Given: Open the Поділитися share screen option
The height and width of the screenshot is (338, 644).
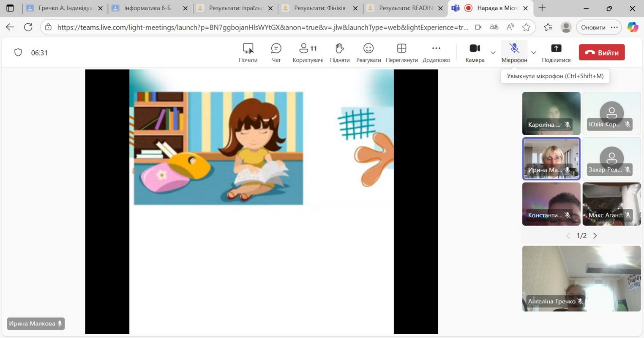Looking at the screenshot, I should coord(556,53).
